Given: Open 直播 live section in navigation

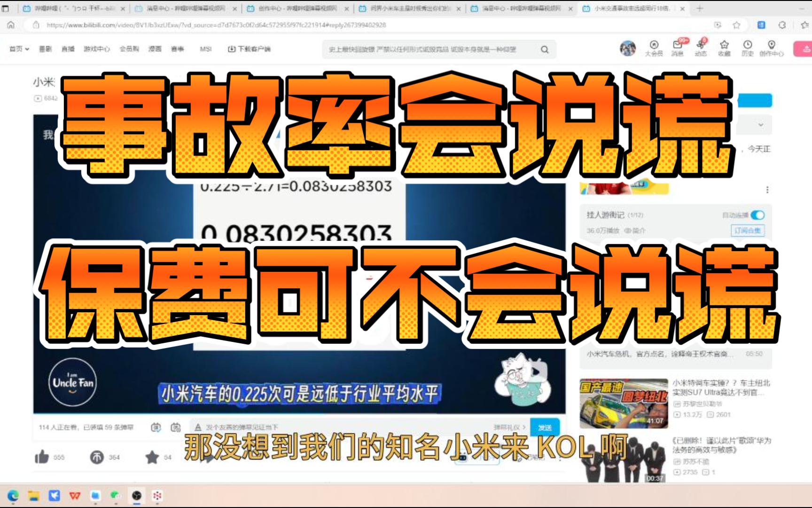Looking at the screenshot, I should click(68, 48).
